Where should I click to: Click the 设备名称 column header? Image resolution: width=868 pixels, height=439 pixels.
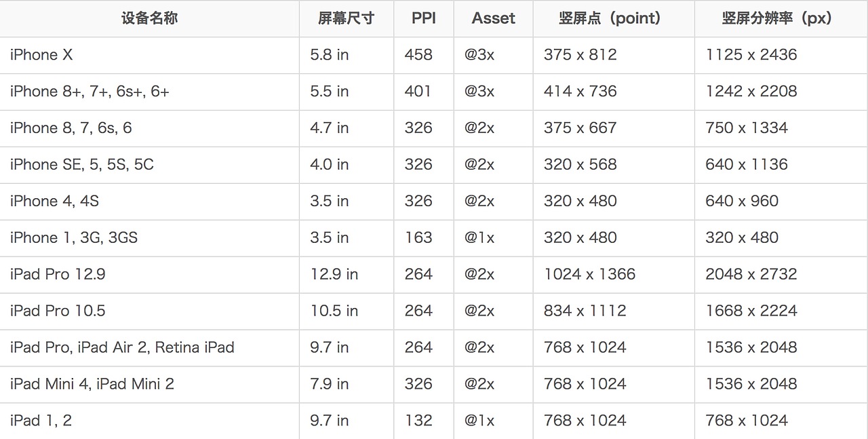tap(149, 19)
